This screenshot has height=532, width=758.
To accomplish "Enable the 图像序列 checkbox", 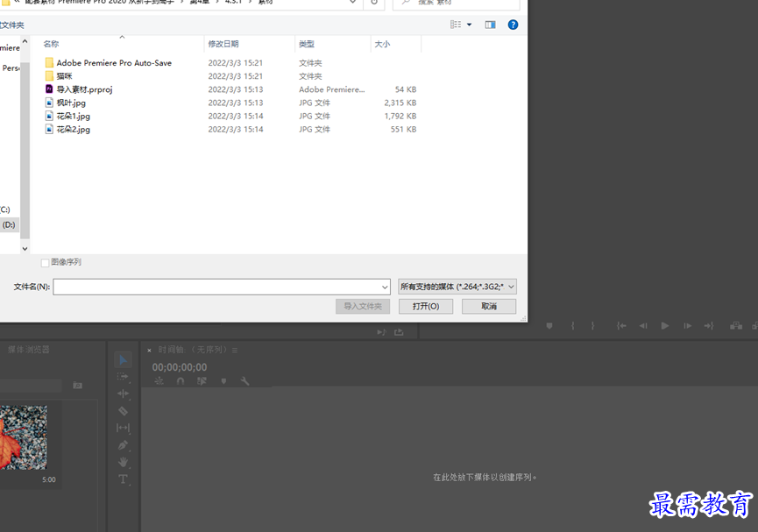I will pos(45,263).
